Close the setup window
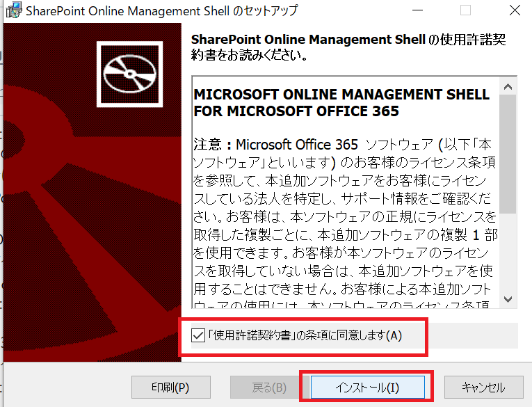The height and width of the screenshot is (407, 532). pyautogui.click(x=515, y=10)
